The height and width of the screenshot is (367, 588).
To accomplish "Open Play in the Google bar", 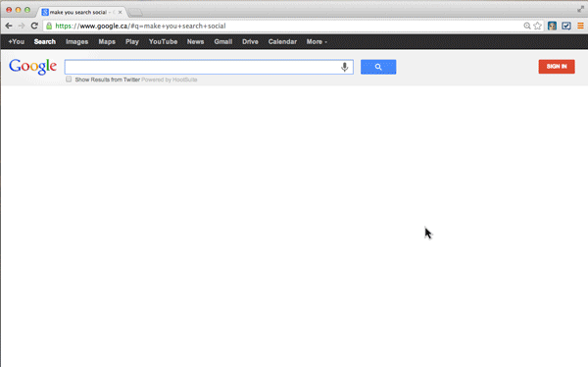I will (132, 41).
